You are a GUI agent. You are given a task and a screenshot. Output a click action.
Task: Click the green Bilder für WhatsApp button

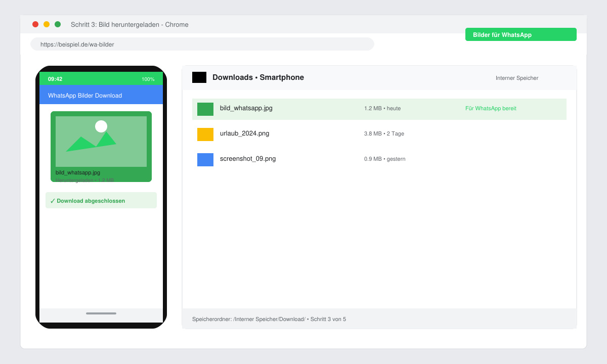pyautogui.click(x=521, y=34)
